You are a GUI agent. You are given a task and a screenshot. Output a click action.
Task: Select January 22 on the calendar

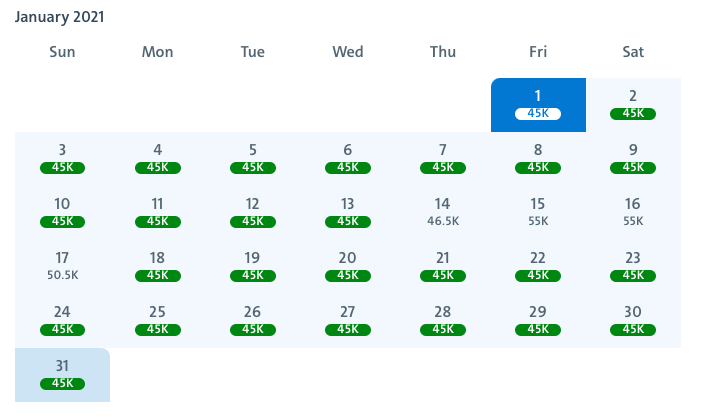pos(537,266)
